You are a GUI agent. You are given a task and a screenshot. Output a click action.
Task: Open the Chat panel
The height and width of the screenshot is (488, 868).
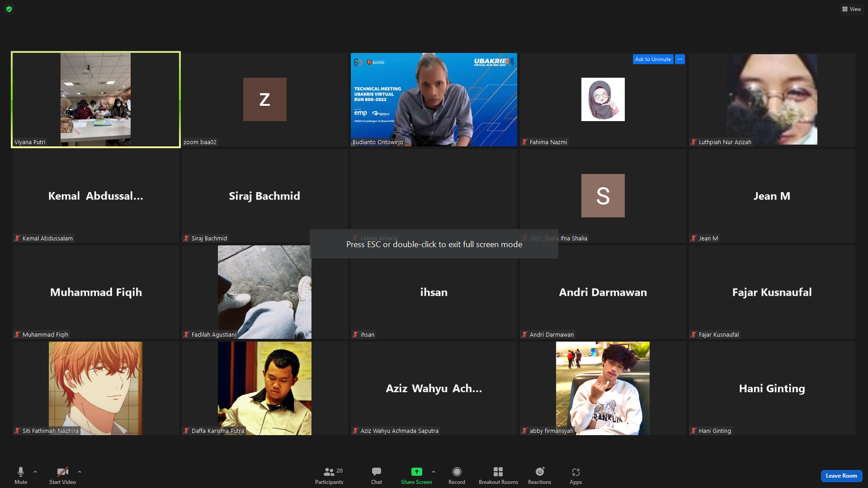[x=377, y=476]
